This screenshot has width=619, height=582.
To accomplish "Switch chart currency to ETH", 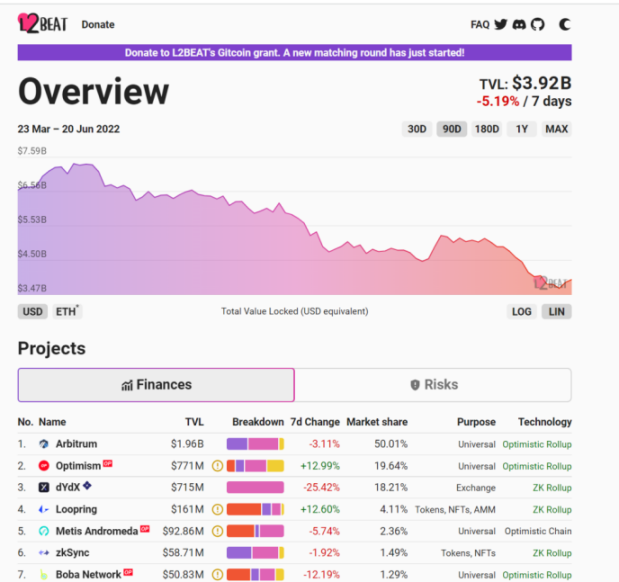I will click(x=68, y=312).
